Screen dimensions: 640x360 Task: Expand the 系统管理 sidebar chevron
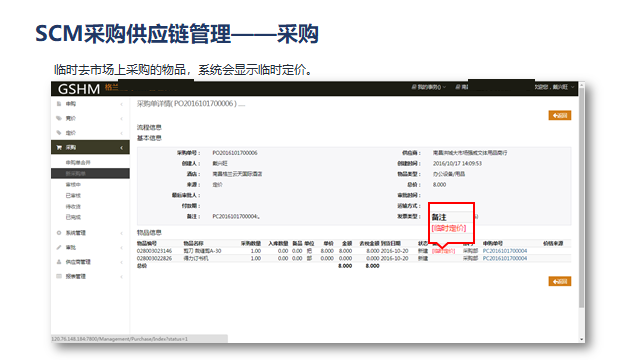tap(122, 233)
